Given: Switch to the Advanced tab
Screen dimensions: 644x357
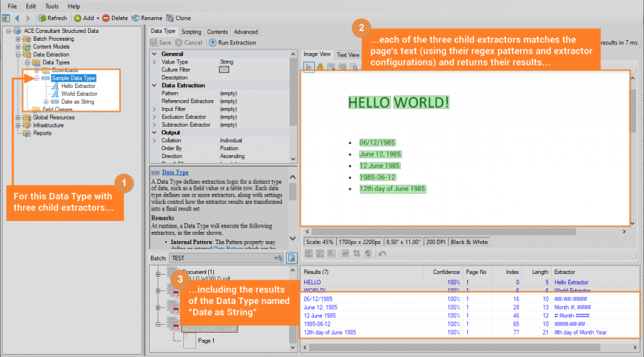Looking at the screenshot, I should click(245, 32).
